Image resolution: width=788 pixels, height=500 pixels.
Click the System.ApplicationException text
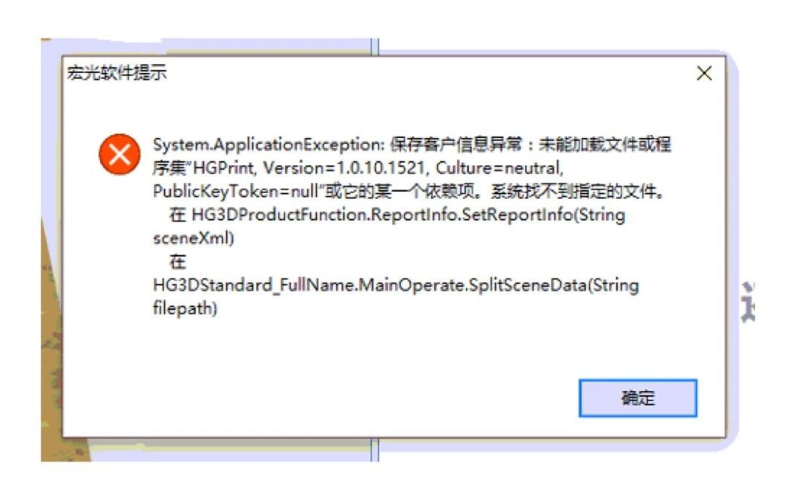pos(268,145)
